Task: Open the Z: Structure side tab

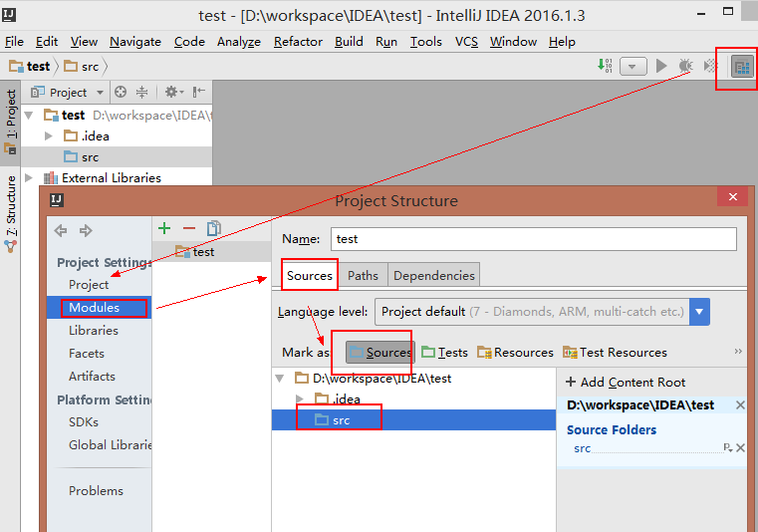Action: (11, 213)
